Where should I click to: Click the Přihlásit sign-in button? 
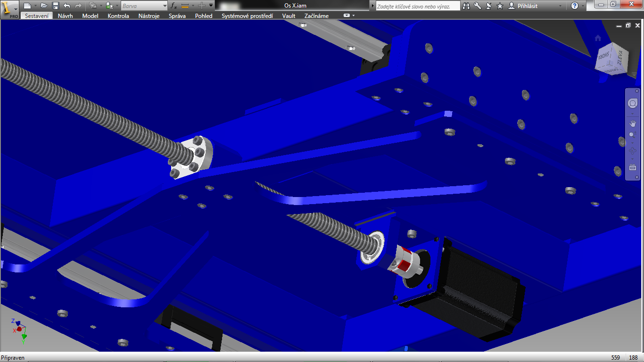(x=523, y=6)
